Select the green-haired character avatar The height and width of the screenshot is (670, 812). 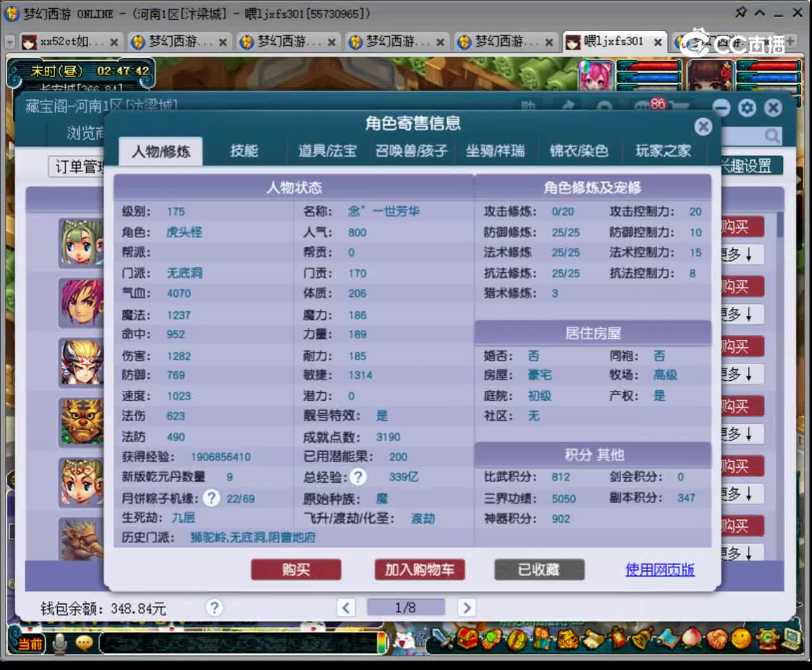coord(81,242)
